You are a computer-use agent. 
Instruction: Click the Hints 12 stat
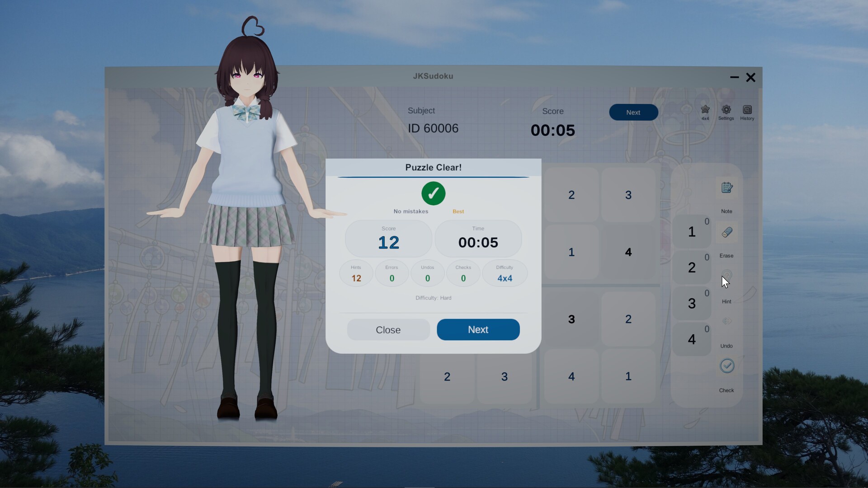[x=356, y=273]
